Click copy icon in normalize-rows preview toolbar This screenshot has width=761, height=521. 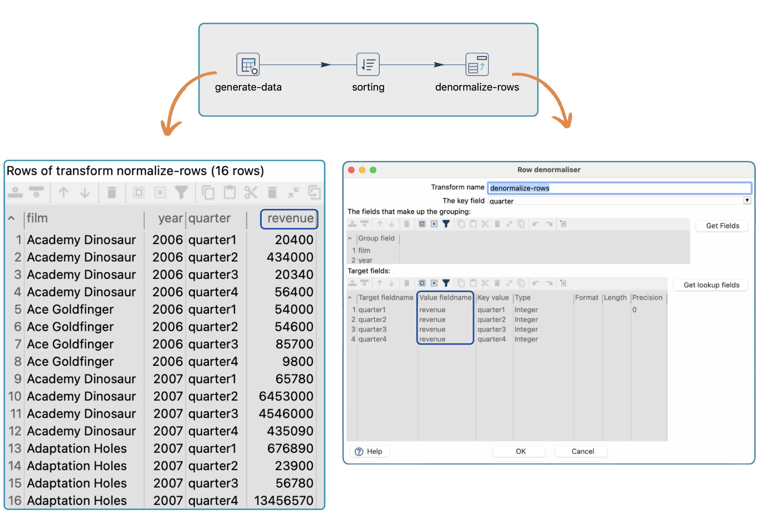coord(208,192)
